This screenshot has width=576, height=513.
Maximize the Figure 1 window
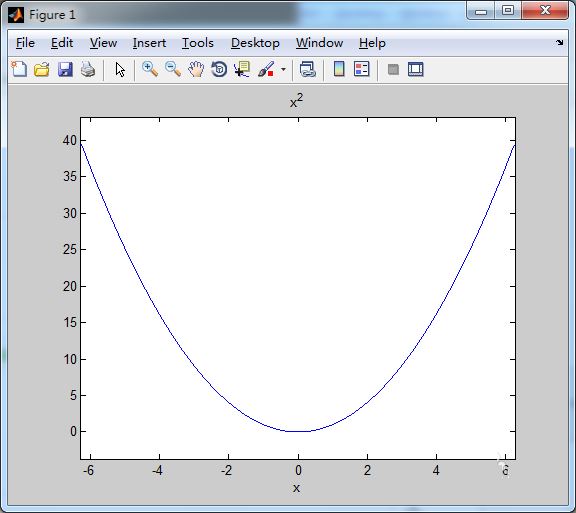point(508,10)
